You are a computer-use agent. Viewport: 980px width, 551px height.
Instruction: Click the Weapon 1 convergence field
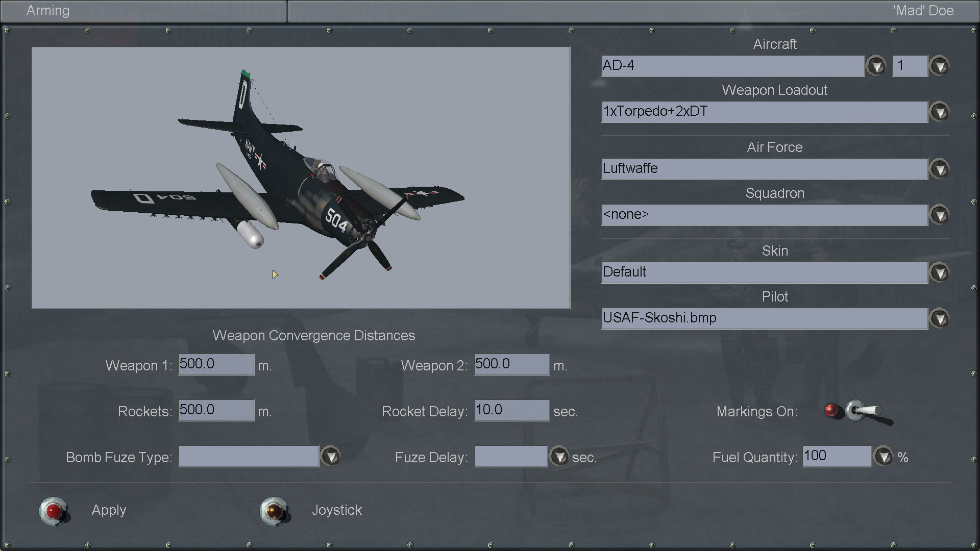216,365
